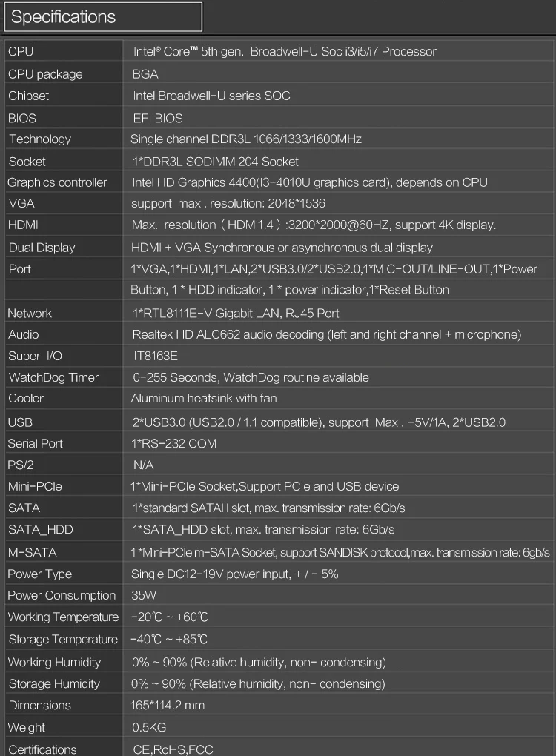The width and height of the screenshot is (556, 756).
Task: Select the Port row label
Action: tap(20, 269)
